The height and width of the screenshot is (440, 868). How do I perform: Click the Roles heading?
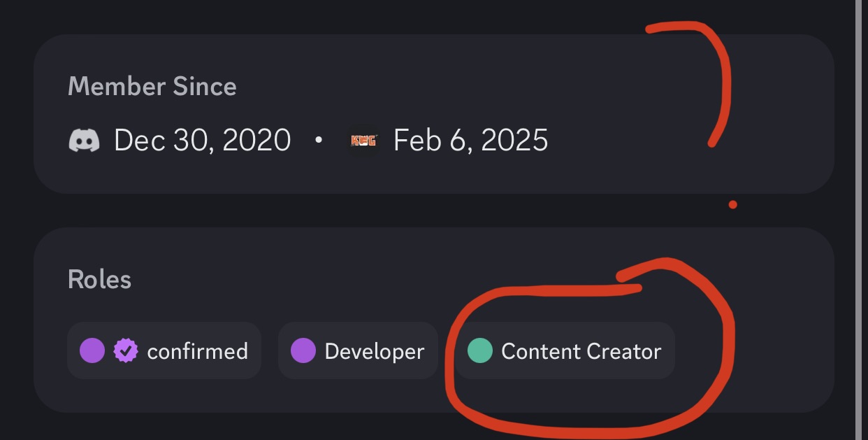[100, 280]
